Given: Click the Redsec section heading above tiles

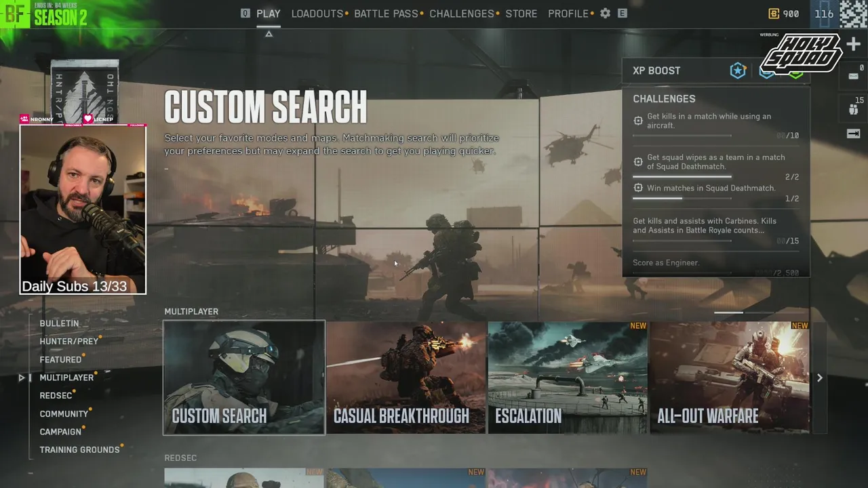Looking at the screenshot, I should [x=180, y=458].
